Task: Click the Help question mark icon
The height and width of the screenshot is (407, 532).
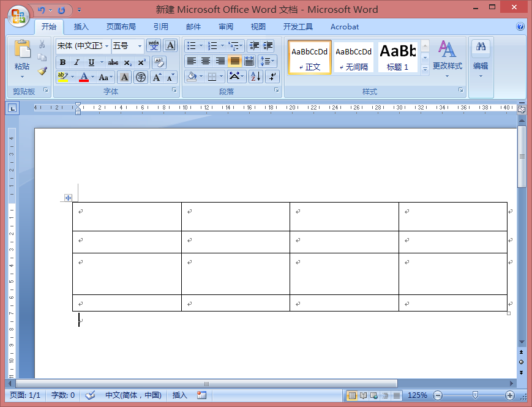Action: pos(520,26)
